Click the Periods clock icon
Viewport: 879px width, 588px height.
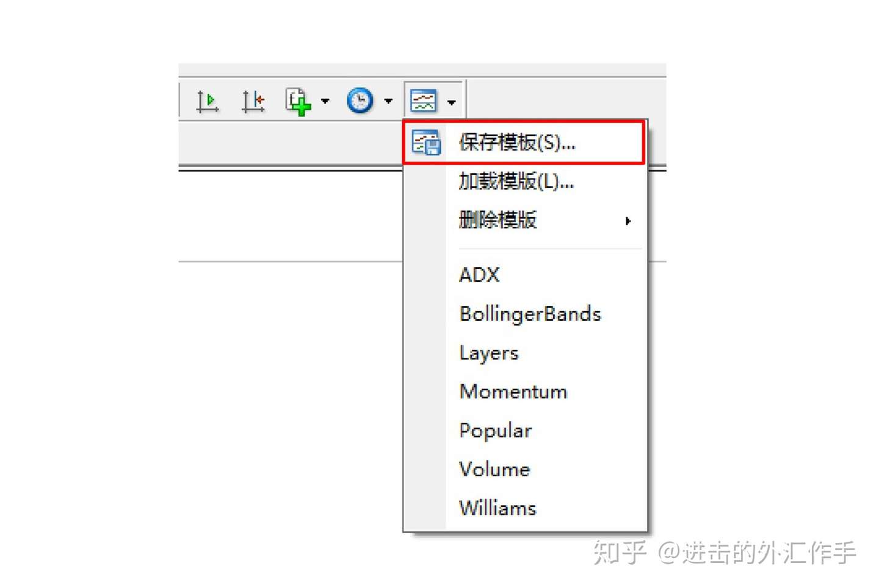pos(360,101)
